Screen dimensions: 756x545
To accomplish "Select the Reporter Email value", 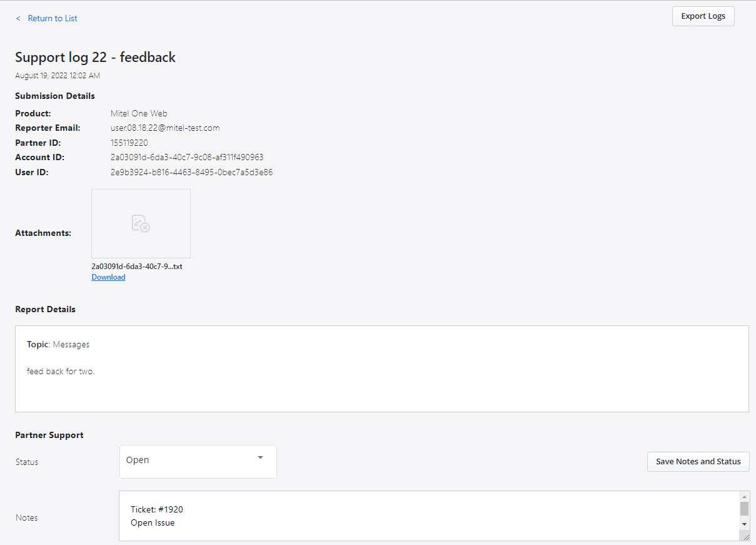I will coord(164,128).
